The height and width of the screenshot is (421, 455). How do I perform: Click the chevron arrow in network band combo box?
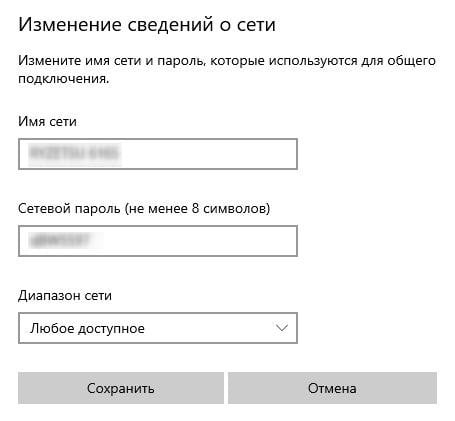(282, 328)
